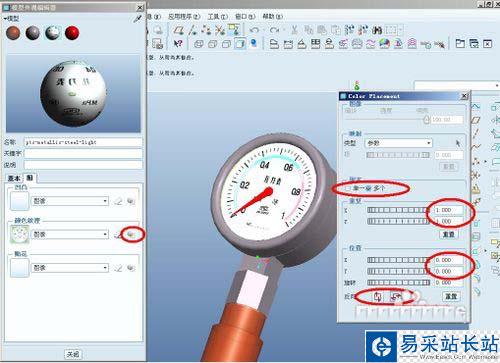Click the what's-this help cursor icon
Viewport: 500px width, 363px height.
point(178,44)
